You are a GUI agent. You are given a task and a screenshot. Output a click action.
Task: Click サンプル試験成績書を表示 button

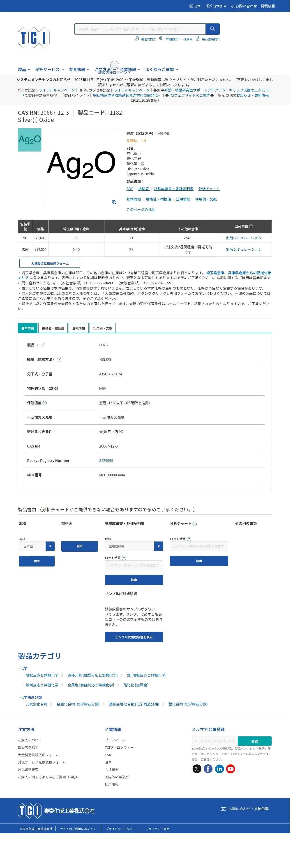point(134,637)
